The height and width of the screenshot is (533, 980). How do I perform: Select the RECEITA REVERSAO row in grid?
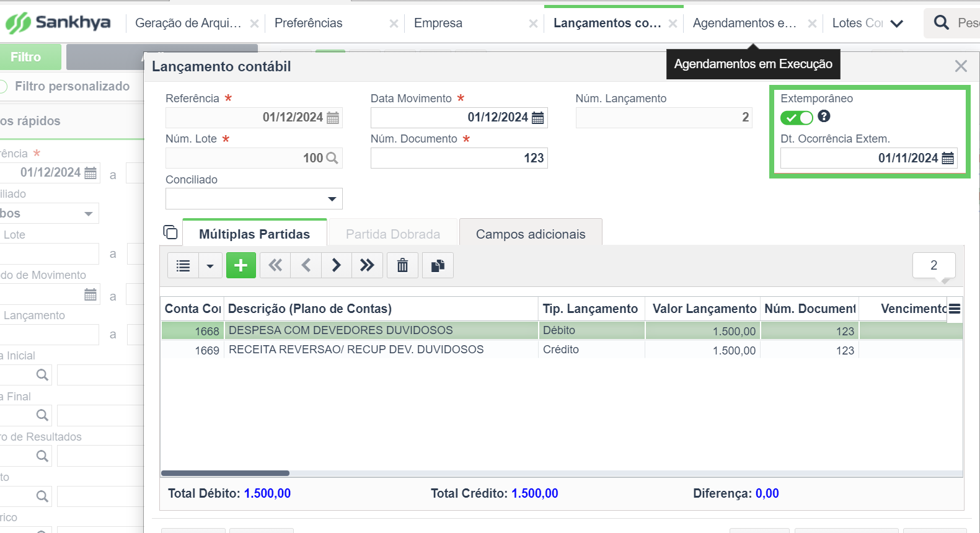(562, 350)
